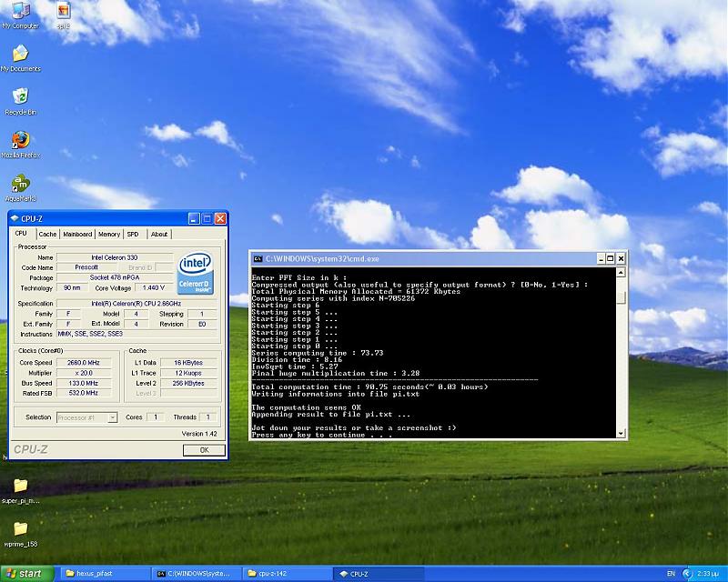728x582 pixels.
Task: Click the cmd window scroll up arrow
Action: 621,272
